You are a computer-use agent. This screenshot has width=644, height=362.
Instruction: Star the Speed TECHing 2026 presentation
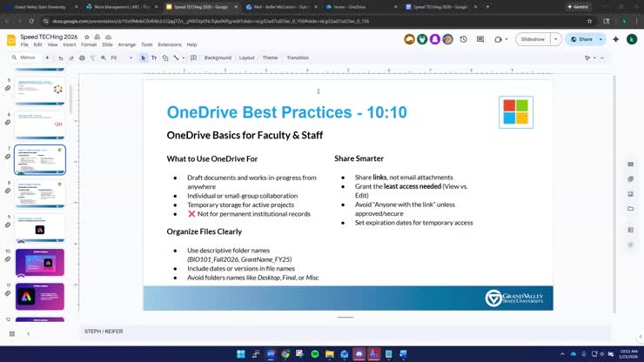(87, 37)
